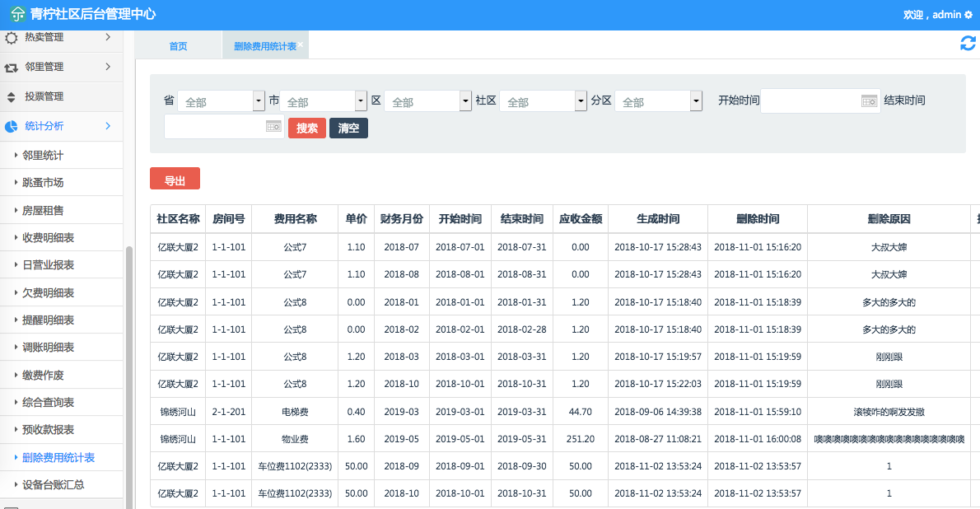Open 调账明细表 in sidebar

click(61, 347)
